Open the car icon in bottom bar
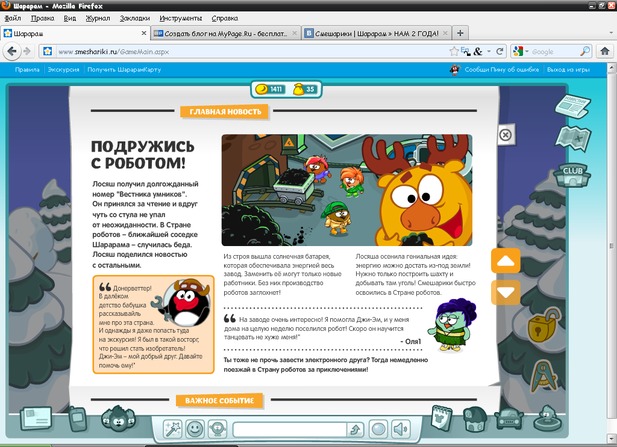The image size is (617, 447). tap(508, 420)
